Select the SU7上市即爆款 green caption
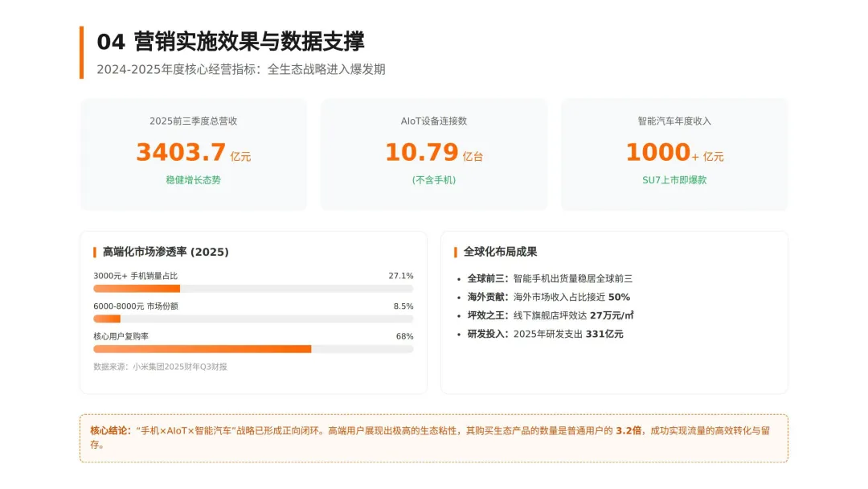868x489 pixels. coord(674,180)
